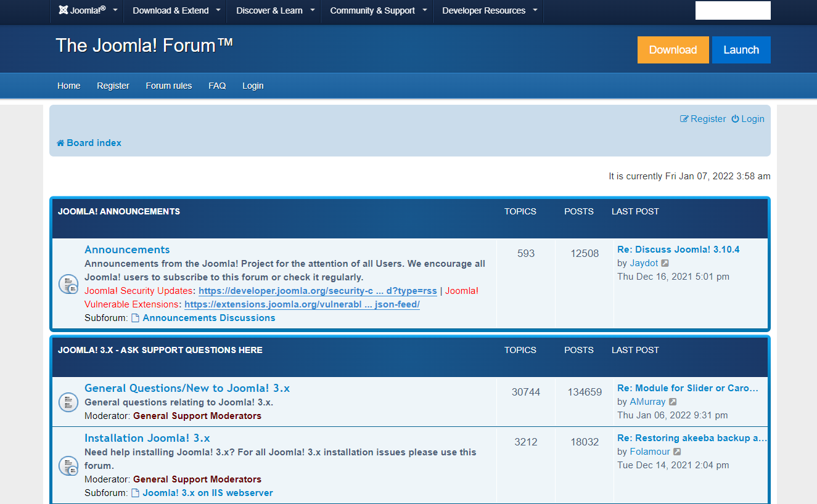Open the Board index link
Screen dimensions: 817x504
pos(94,143)
